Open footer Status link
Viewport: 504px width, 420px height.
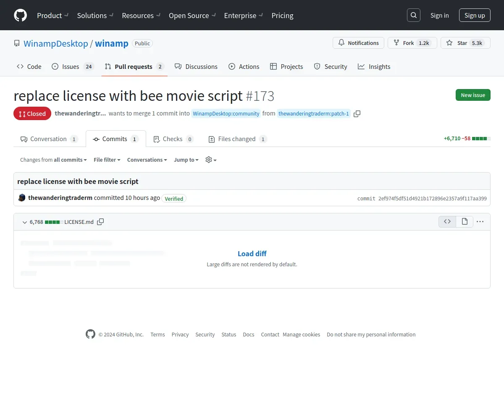[229, 335]
